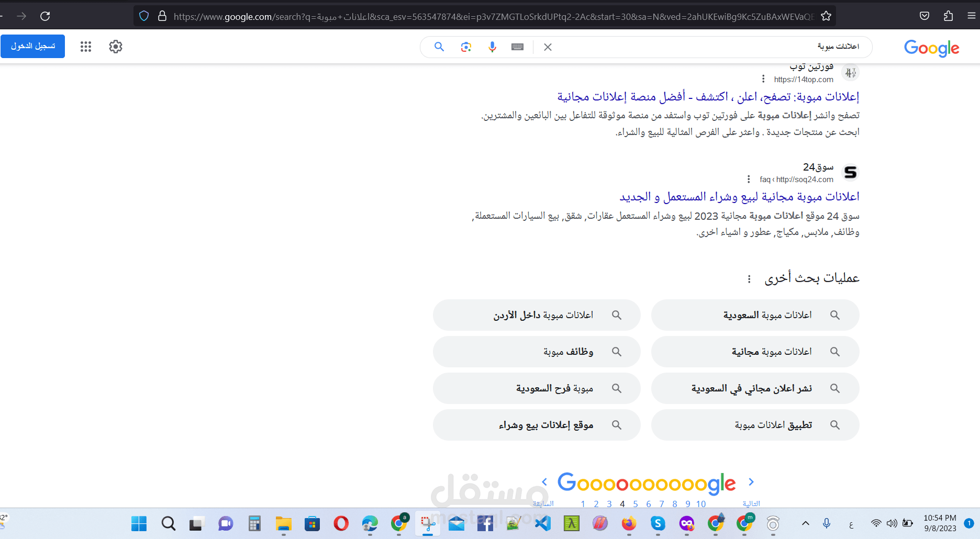980x539 pixels.
Task: Go to results page 3
Action: 609,504
